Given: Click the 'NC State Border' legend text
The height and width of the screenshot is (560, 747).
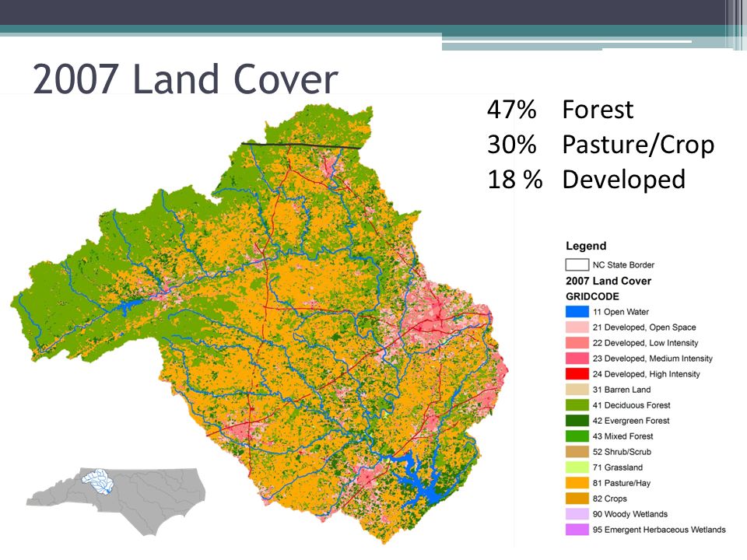Looking at the screenshot, I should [623, 264].
